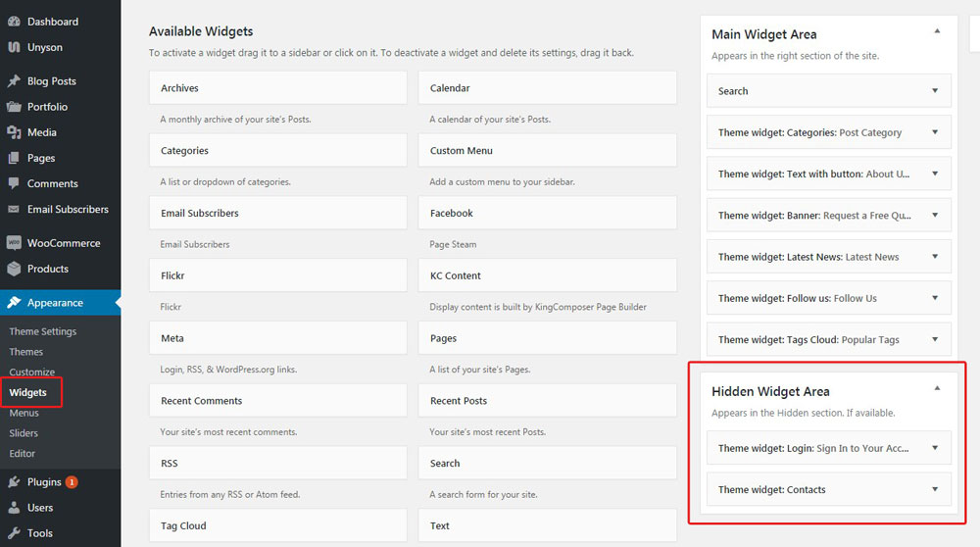Expand the Theme widget: Contacts settings
980x547 pixels.
point(935,490)
